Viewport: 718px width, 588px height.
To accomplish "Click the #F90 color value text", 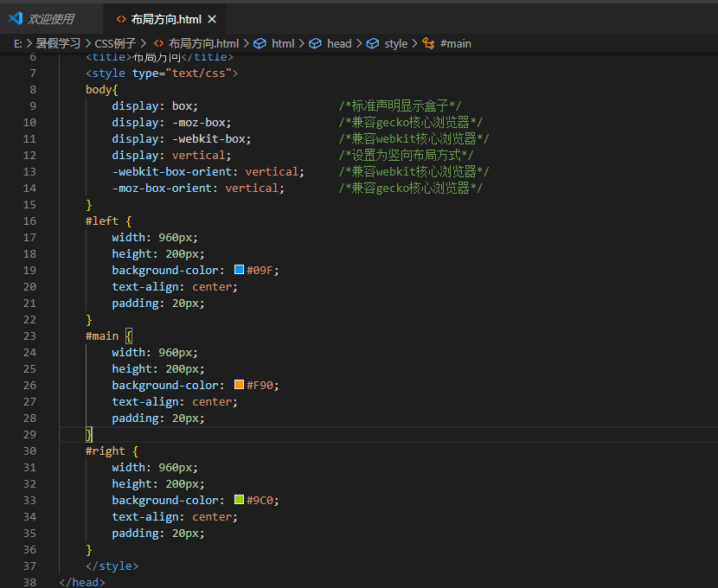I will pos(260,386).
